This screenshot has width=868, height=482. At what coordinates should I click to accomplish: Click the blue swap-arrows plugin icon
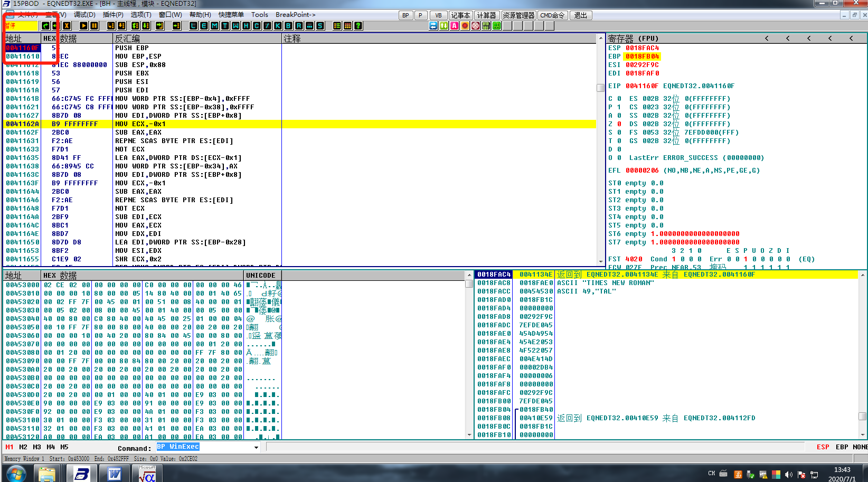433,25
